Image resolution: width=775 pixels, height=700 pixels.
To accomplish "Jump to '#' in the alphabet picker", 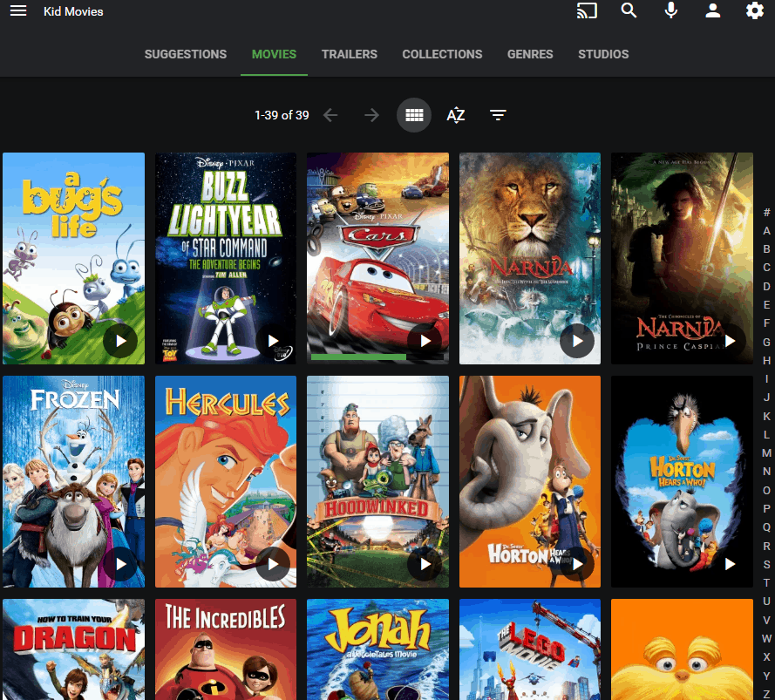I will (x=766, y=212).
